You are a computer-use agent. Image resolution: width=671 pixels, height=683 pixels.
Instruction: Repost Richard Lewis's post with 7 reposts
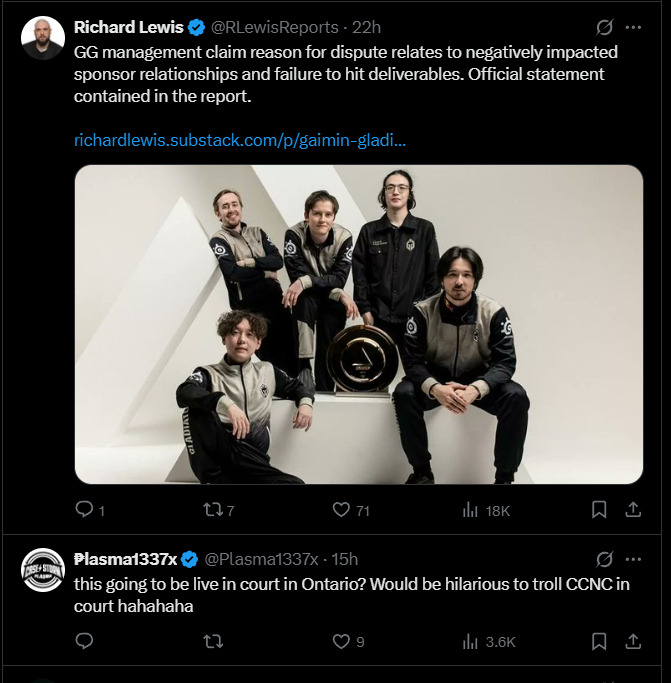(x=212, y=510)
